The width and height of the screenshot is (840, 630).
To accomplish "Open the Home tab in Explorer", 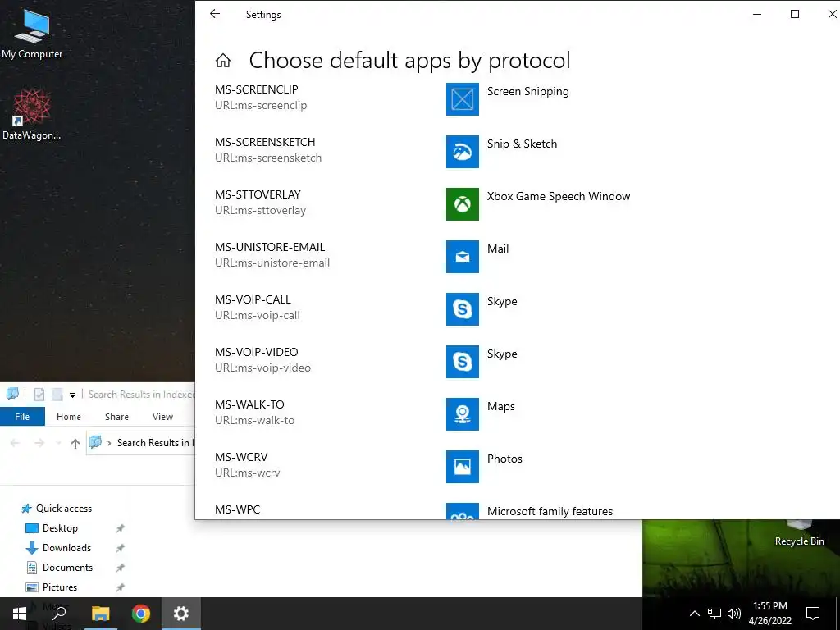I will tap(69, 416).
